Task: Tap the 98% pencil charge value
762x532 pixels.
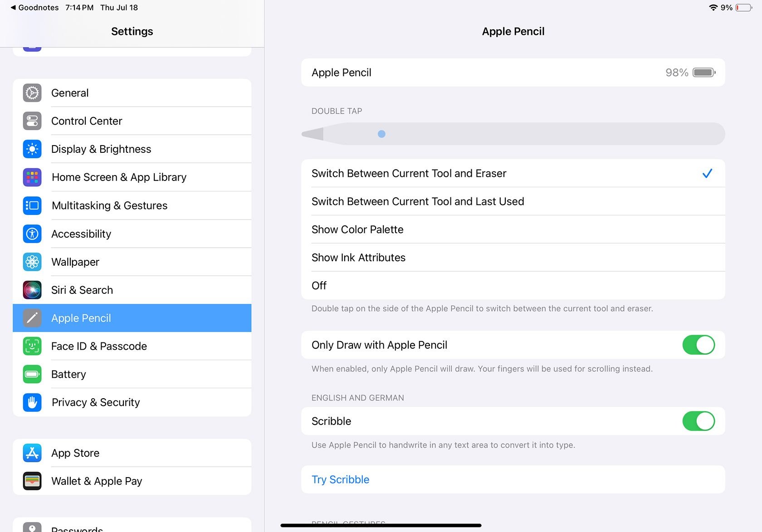Action: [x=677, y=73]
